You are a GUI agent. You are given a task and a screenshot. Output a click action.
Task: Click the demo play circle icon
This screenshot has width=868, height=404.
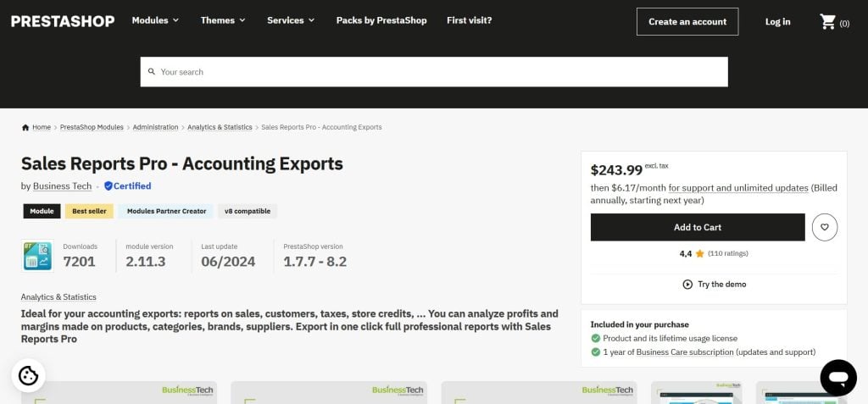(x=687, y=285)
